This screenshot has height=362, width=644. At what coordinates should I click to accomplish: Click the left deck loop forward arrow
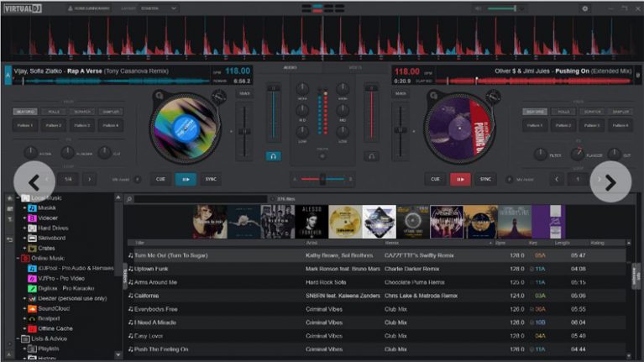pyautogui.click(x=90, y=179)
